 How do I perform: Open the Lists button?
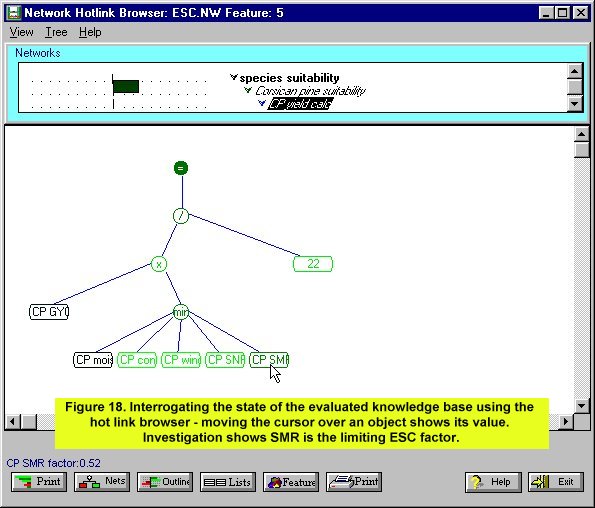[228, 482]
